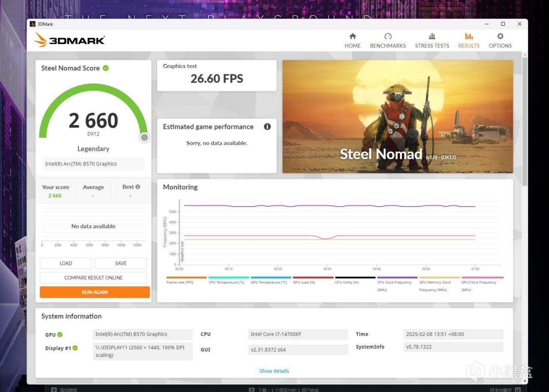Click the green check beside GPU label
The height and width of the screenshot is (392, 549).
[60, 335]
